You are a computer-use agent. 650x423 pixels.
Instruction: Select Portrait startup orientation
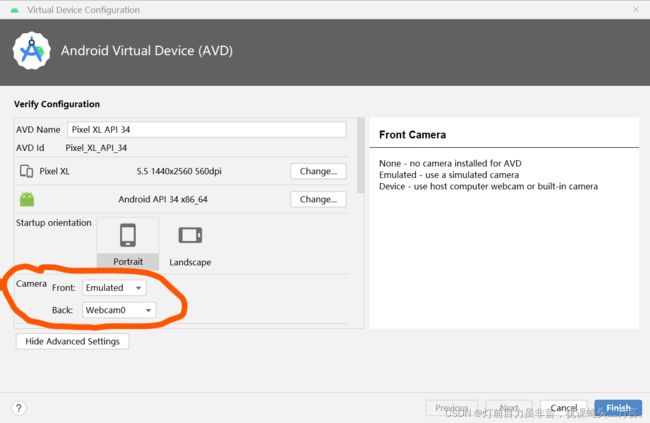pos(128,243)
